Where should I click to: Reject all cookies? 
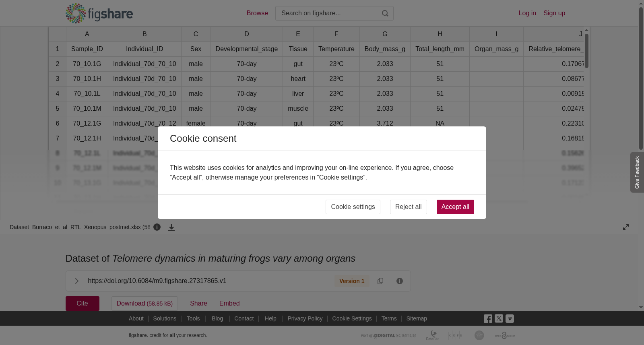point(408,207)
